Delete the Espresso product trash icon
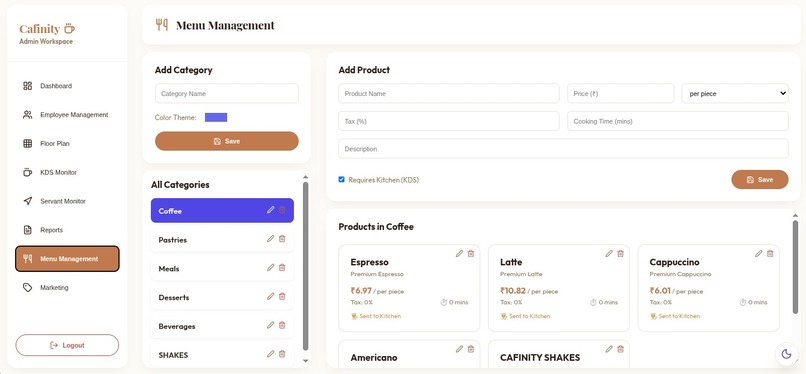The width and height of the screenshot is (806, 374). click(471, 254)
